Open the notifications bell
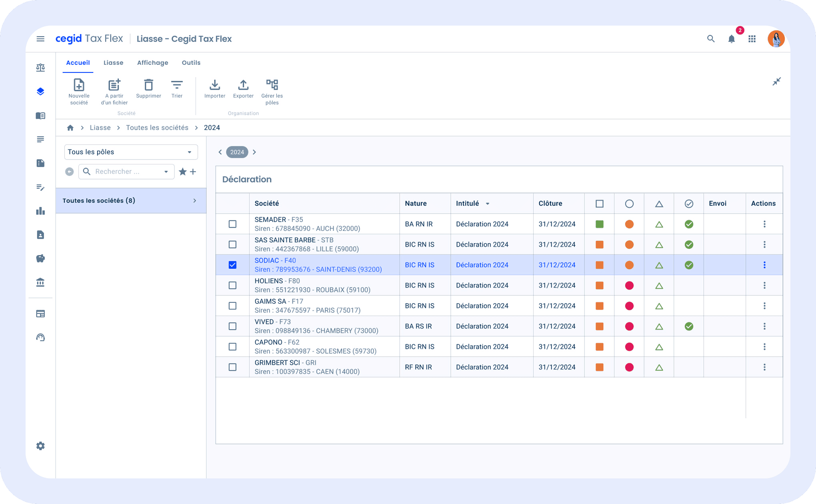The width and height of the screenshot is (816, 504). pos(731,39)
